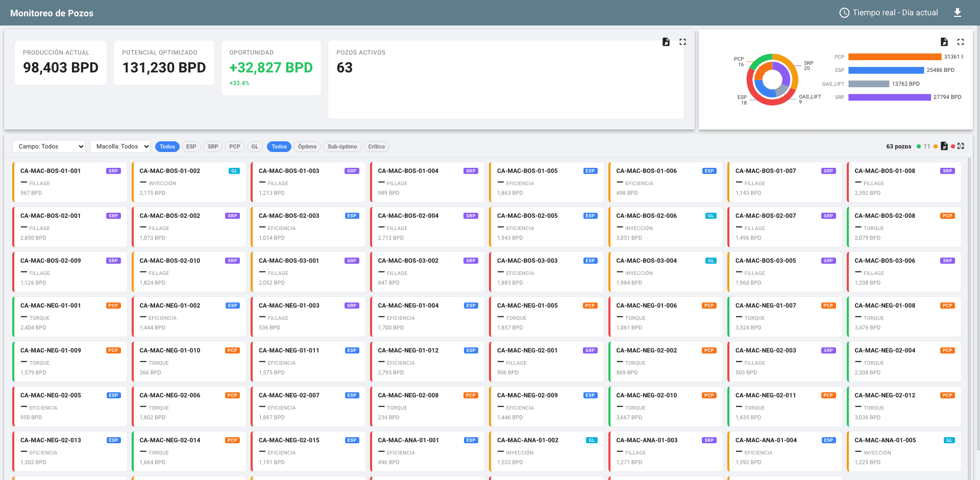Click the export icon beside the well status counters
Viewport: 980px width, 480px height.
pos(943,146)
